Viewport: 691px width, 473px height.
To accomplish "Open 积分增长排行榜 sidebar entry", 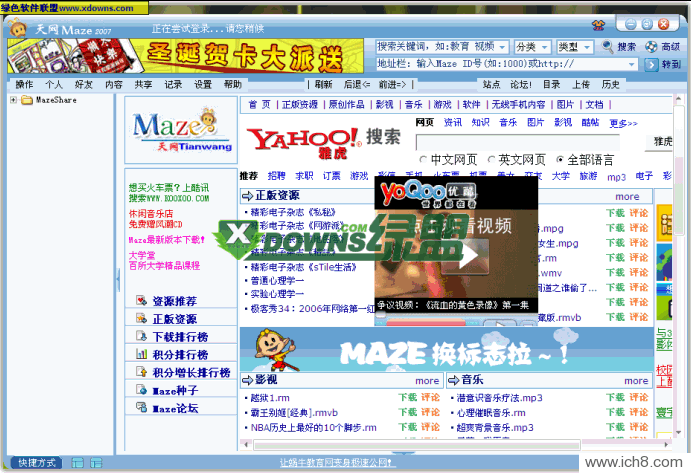I will click(x=191, y=372).
